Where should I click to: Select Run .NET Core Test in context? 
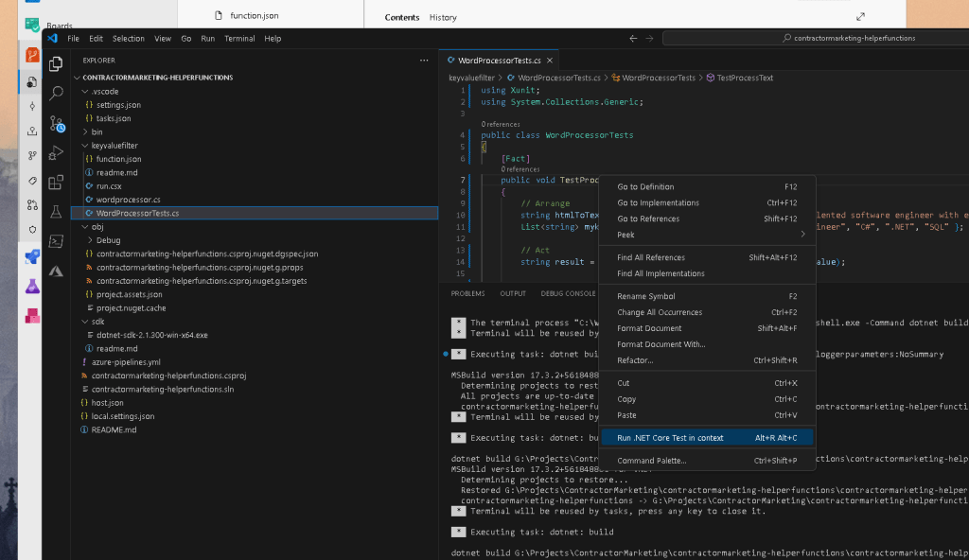707,438
